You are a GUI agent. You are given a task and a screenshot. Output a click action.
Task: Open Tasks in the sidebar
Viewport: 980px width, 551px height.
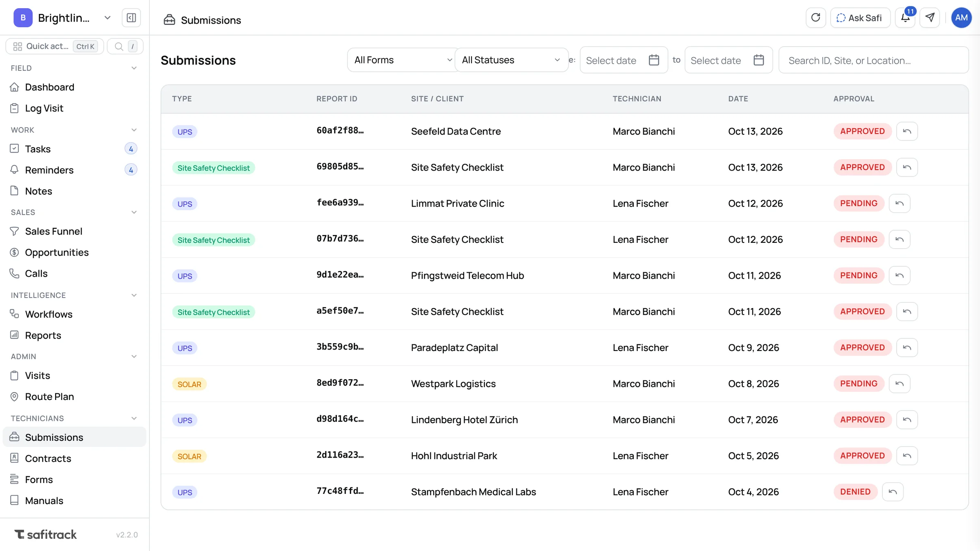tap(74, 149)
